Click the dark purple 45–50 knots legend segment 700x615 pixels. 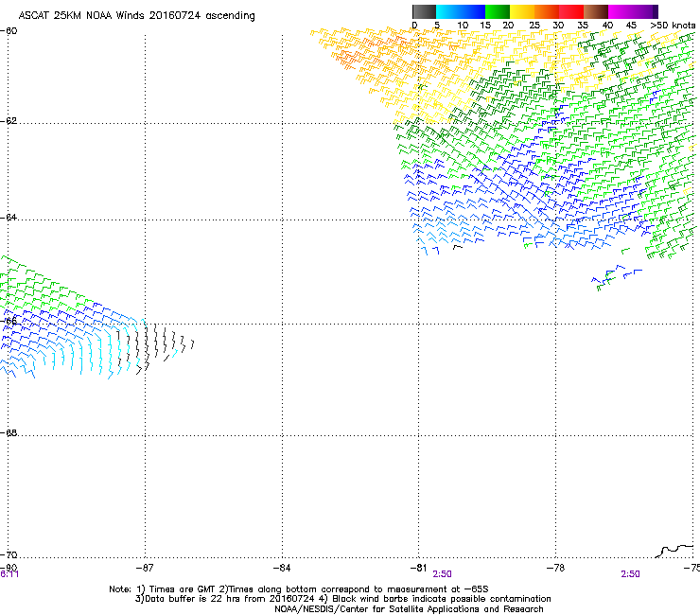pos(645,11)
